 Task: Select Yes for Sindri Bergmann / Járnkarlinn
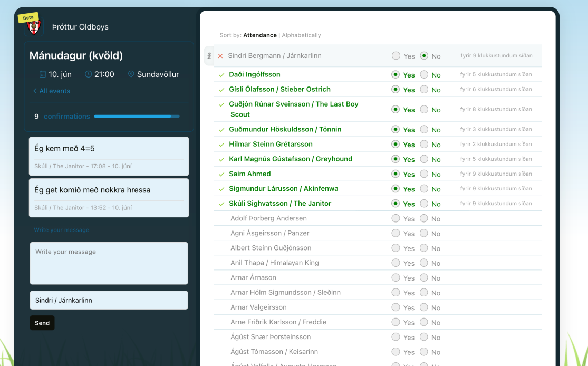[396, 56]
